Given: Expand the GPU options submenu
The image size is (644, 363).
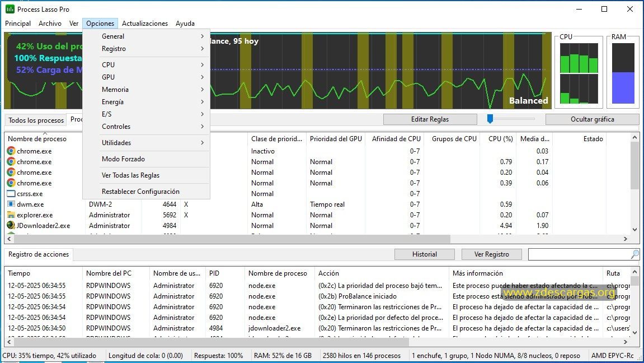Looking at the screenshot, I should click(146, 77).
